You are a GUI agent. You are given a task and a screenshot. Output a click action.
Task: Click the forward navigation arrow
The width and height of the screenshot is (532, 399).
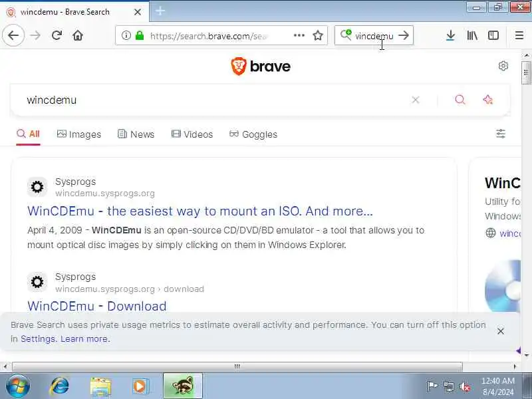(35, 35)
